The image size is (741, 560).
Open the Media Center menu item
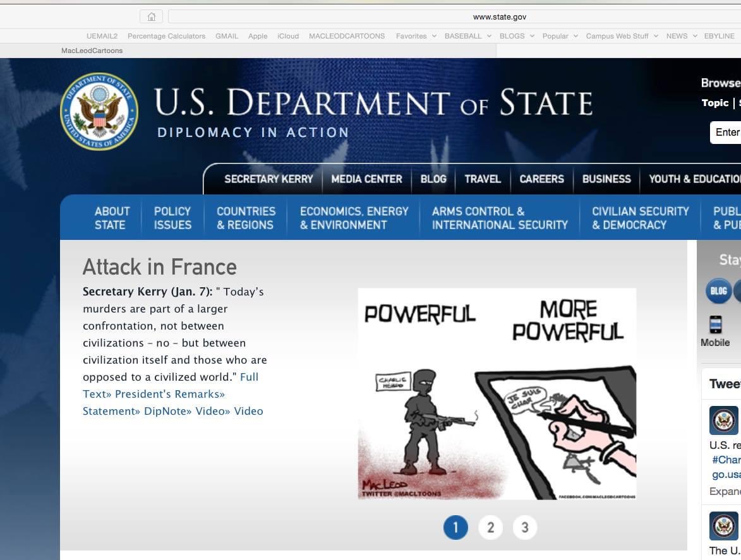[x=367, y=179]
